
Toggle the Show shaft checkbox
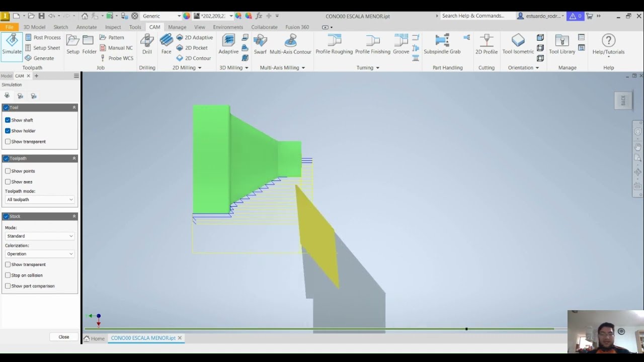tap(8, 120)
